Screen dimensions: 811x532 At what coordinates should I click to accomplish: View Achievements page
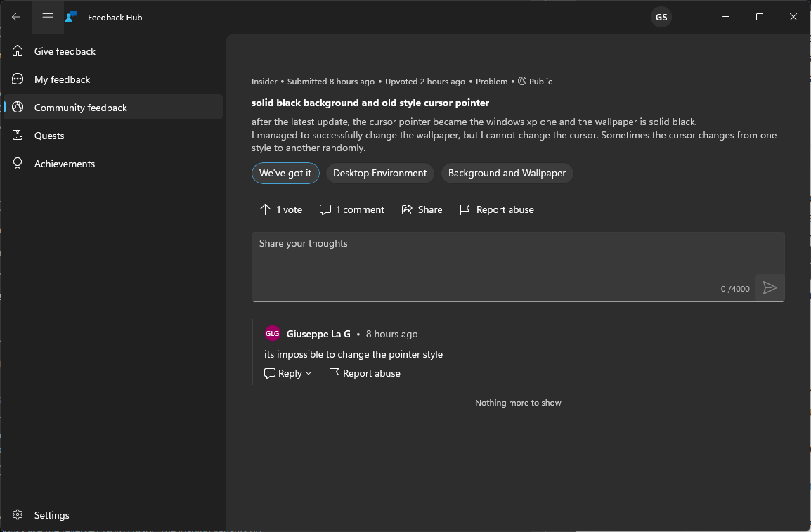113,163
